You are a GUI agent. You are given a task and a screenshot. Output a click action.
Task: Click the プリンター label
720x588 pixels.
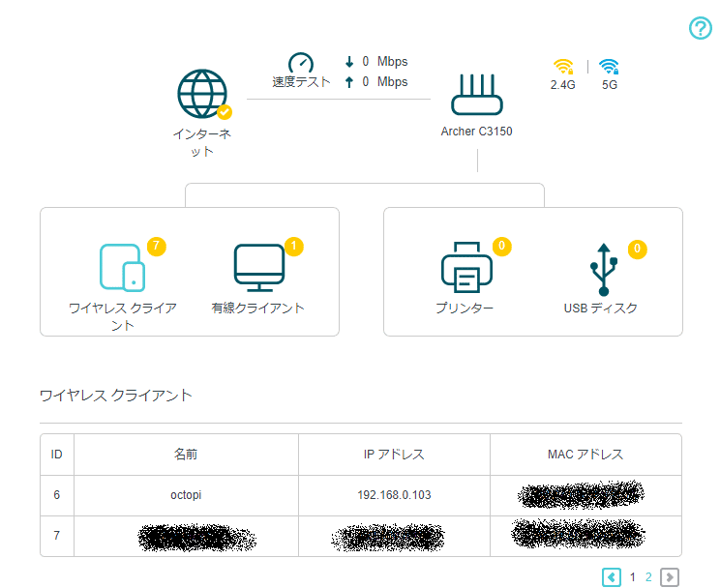coord(465,308)
